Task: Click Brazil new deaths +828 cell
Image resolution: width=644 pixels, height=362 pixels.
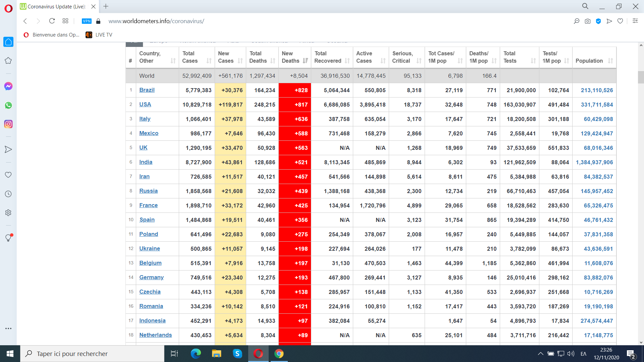Action: 295,90
